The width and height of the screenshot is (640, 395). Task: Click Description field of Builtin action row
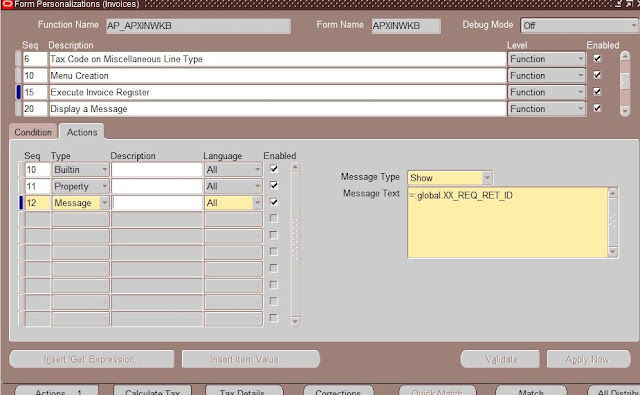click(157, 169)
